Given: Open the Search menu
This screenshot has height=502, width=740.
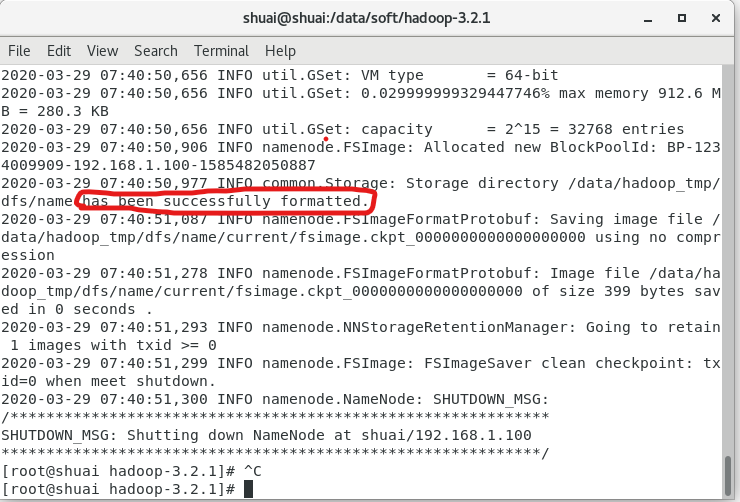Looking at the screenshot, I should (155, 50).
